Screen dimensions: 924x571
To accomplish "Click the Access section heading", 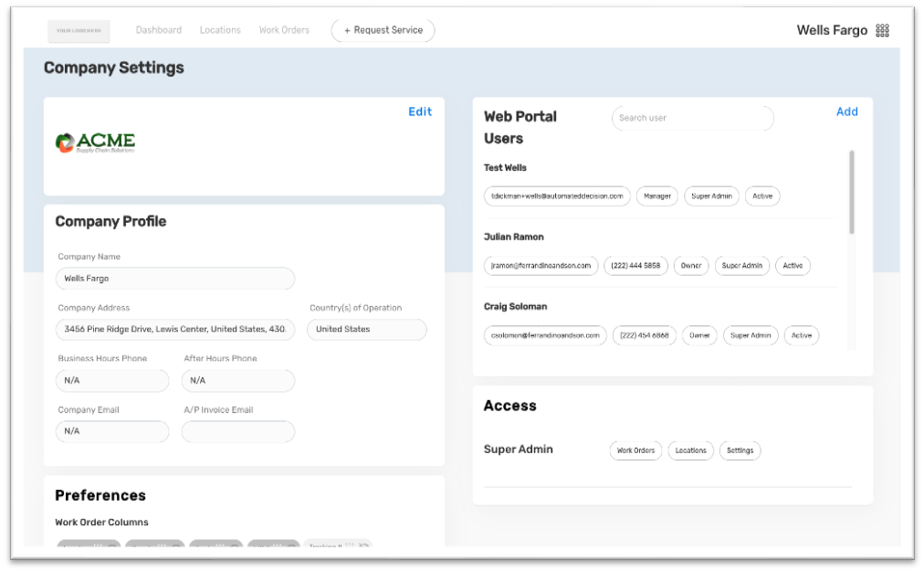I will click(510, 406).
